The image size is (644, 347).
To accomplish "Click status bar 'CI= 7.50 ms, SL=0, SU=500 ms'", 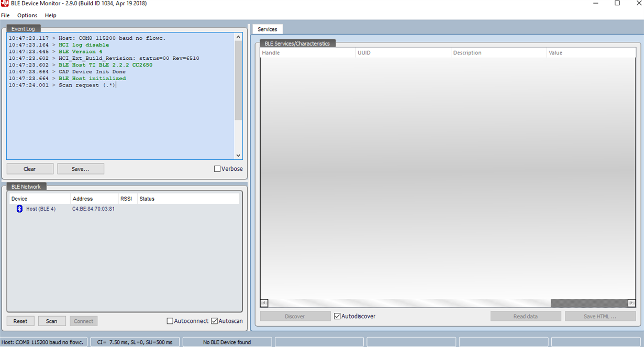I will 135,342.
